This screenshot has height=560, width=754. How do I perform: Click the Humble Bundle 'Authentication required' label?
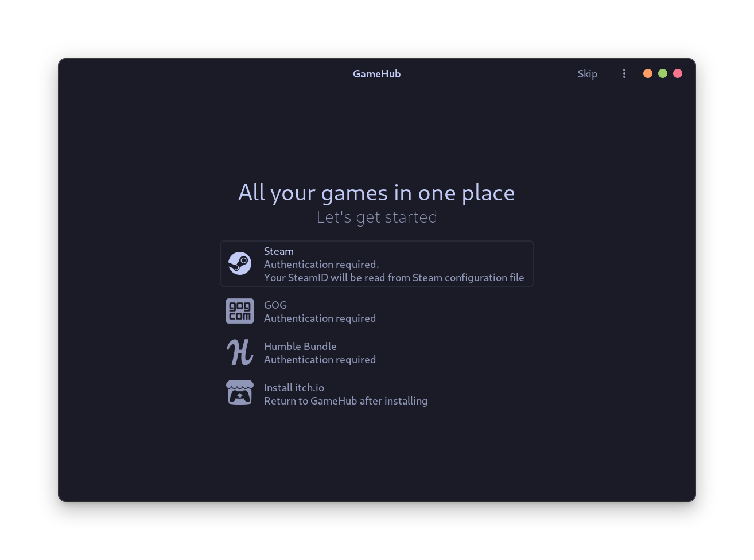point(320,359)
